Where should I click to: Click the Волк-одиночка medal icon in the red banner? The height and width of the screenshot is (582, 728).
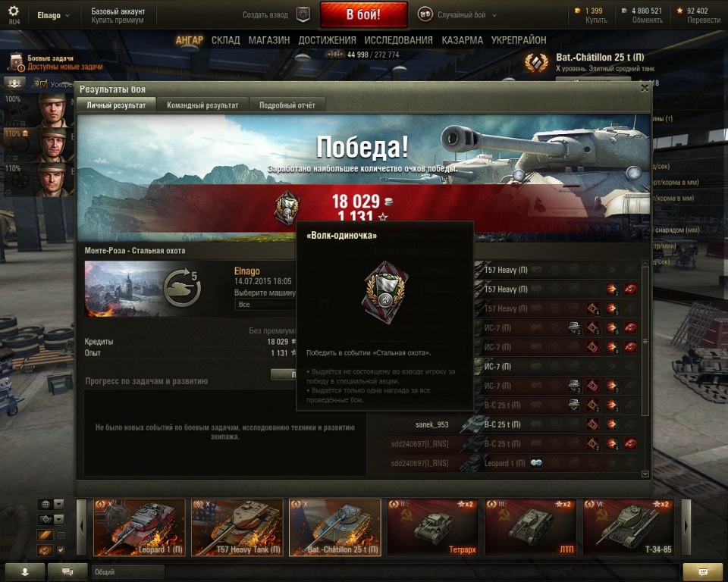click(287, 208)
